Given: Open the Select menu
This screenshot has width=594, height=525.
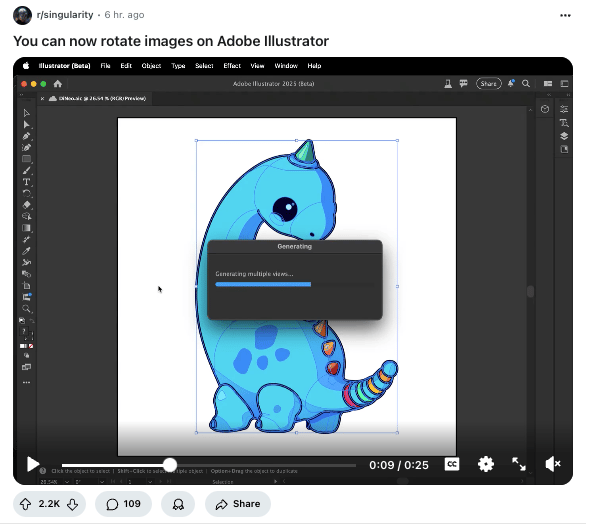Looking at the screenshot, I should tap(204, 66).
